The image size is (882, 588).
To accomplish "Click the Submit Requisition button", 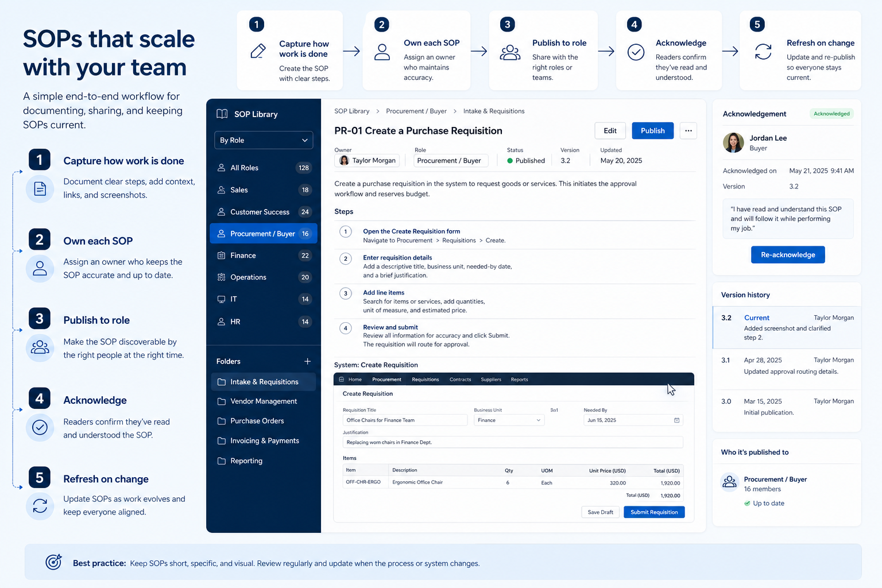I will pos(654,512).
